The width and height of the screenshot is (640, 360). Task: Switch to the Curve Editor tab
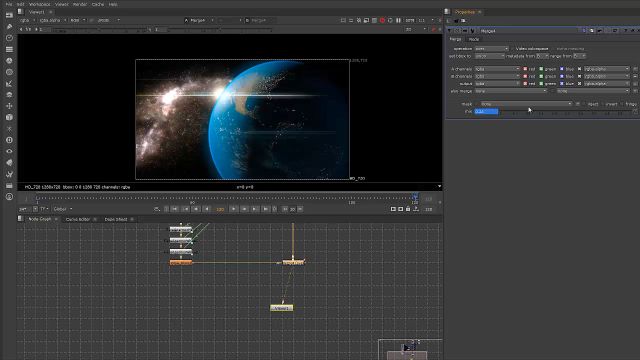pos(78,219)
